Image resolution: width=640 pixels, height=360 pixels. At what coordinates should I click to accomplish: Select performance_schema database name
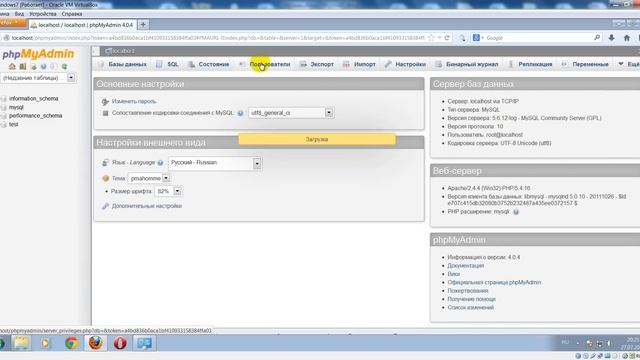click(36, 116)
